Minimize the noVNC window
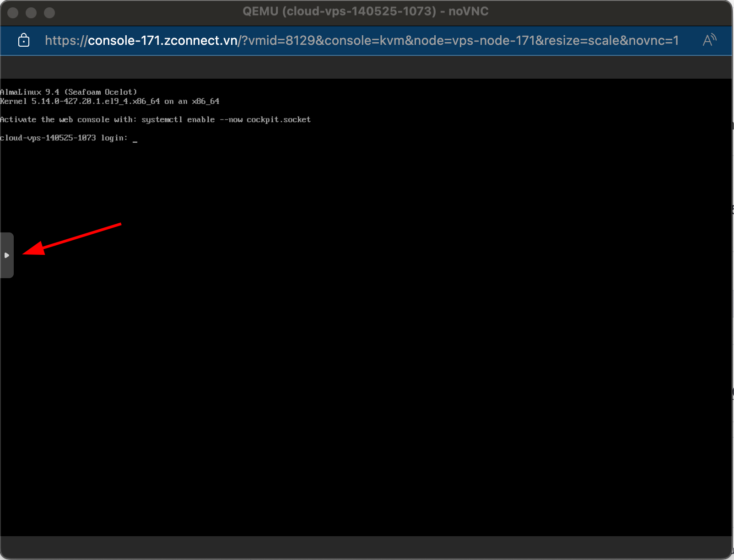Image resolution: width=734 pixels, height=560 pixels. [x=31, y=12]
